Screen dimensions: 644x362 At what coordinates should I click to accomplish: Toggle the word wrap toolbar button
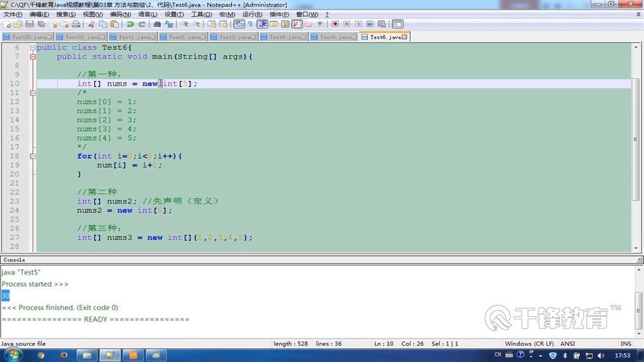click(240, 24)
